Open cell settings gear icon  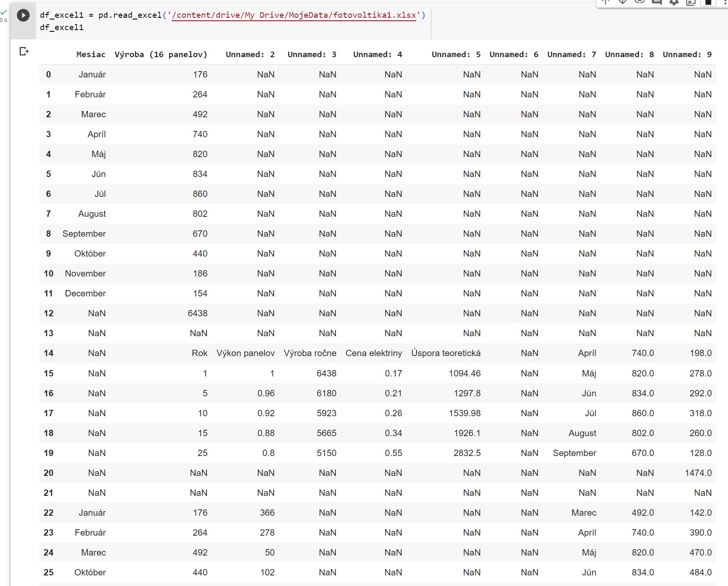click(674, 2)
